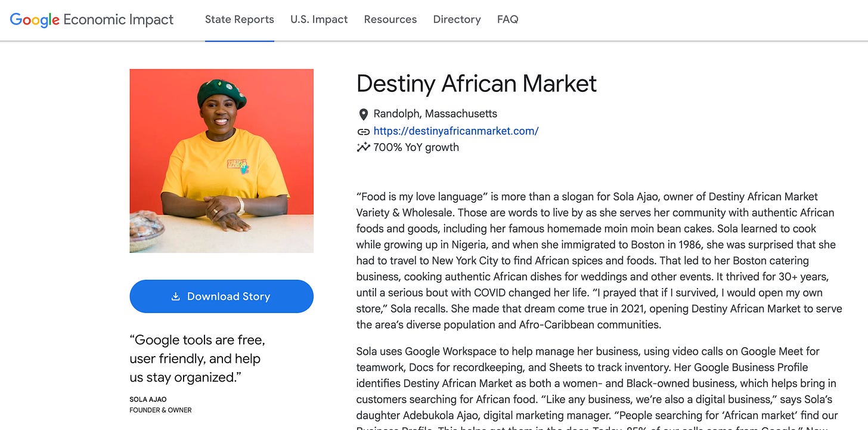Click the Google Economic Impact logo
Viewport: 868px width, 430px height.
tap(92, 20)
